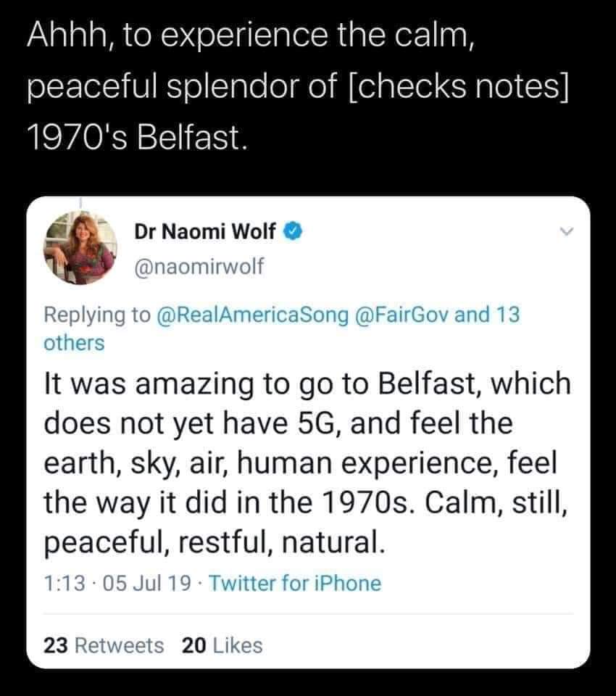Open the Twitter for iPhone source link

(295, 583)
